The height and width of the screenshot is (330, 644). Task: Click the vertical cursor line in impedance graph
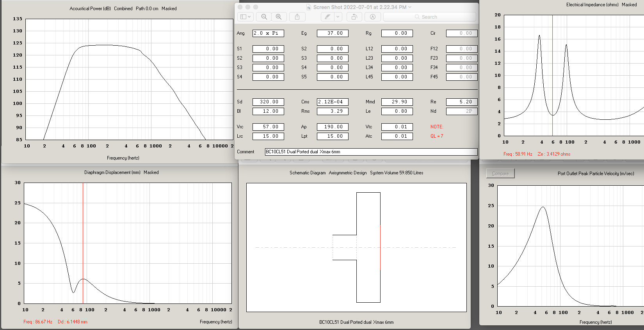[552, 75]
